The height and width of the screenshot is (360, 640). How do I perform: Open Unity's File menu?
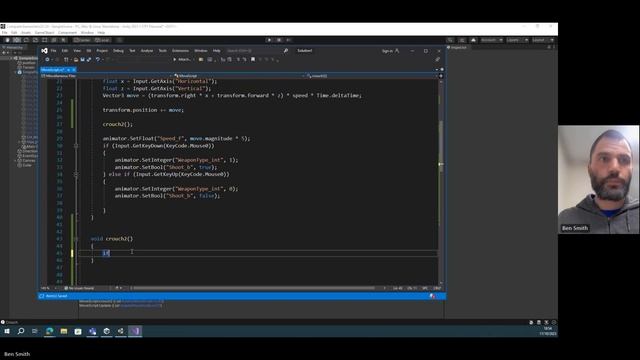(4, 33)
